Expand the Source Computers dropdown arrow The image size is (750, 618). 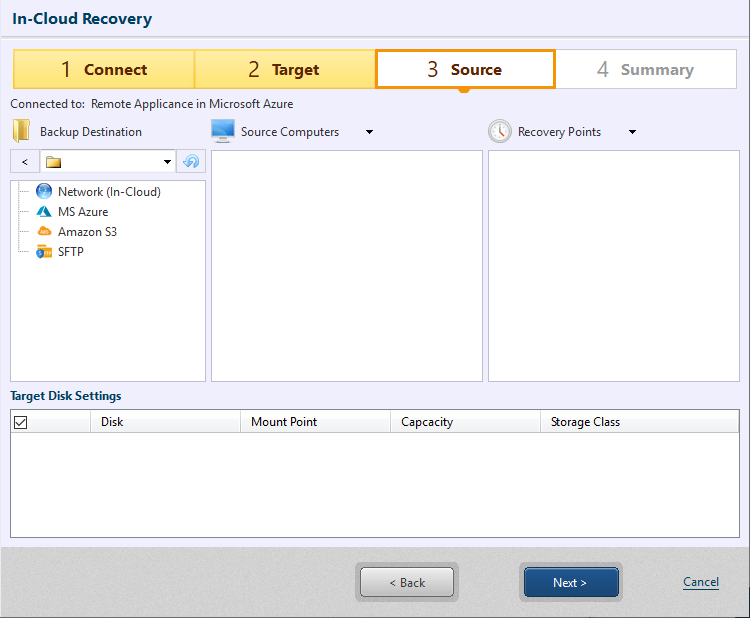tap(369, 132)
